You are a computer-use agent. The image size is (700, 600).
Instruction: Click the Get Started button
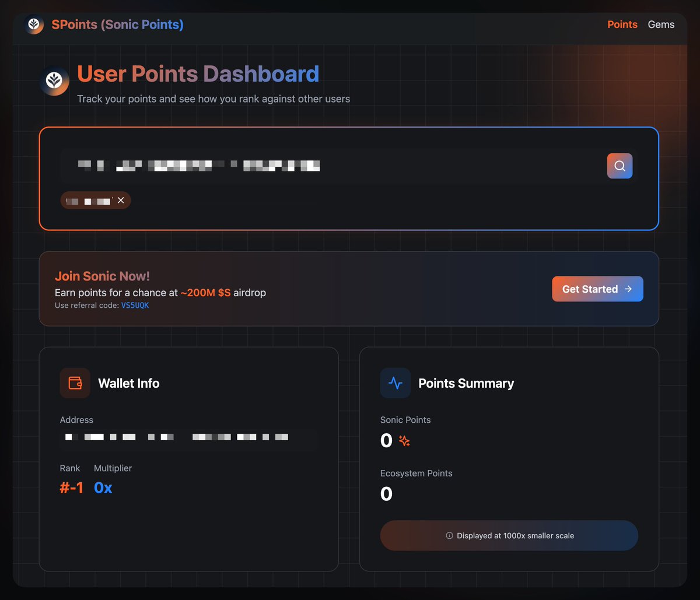(597, 289)
